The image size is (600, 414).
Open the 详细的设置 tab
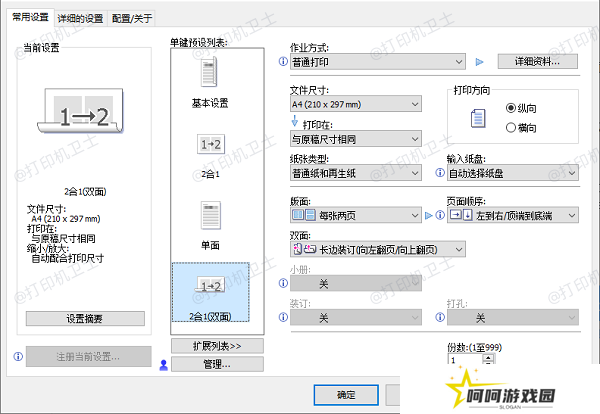click(x=80, y=18)
